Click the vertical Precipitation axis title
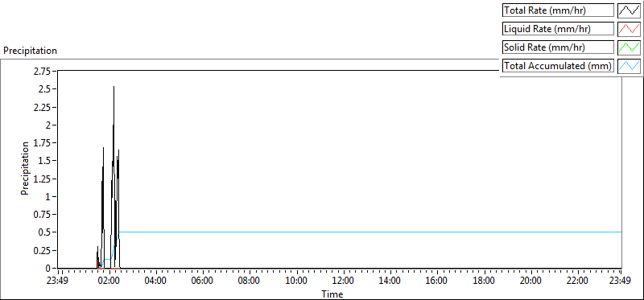 25,168
